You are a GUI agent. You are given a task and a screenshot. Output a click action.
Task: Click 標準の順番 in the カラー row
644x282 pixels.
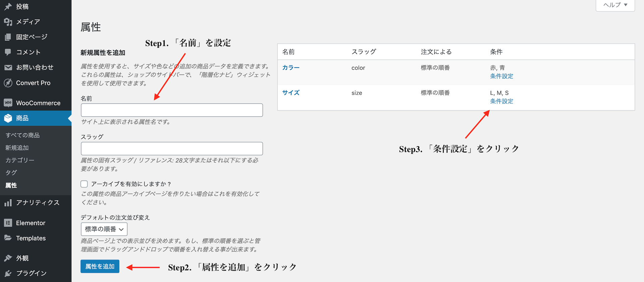coord(435,68)
